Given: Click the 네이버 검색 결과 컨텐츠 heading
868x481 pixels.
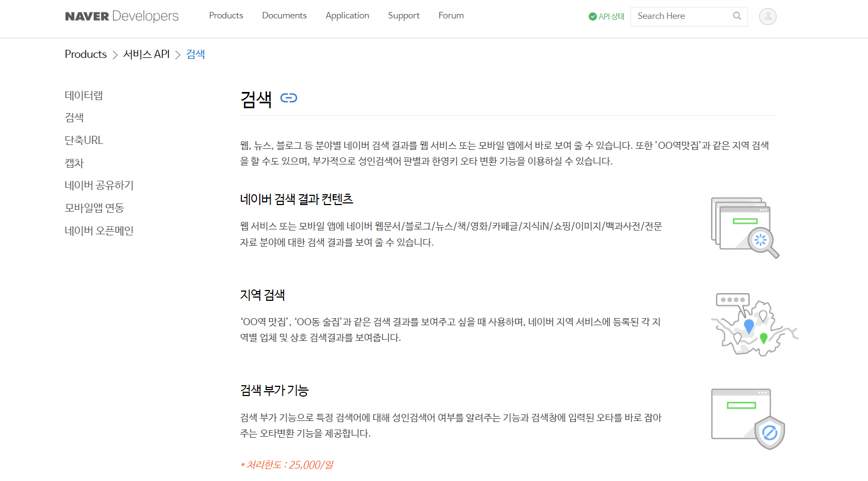Looking at the screenshot, I should click(297, 199).
